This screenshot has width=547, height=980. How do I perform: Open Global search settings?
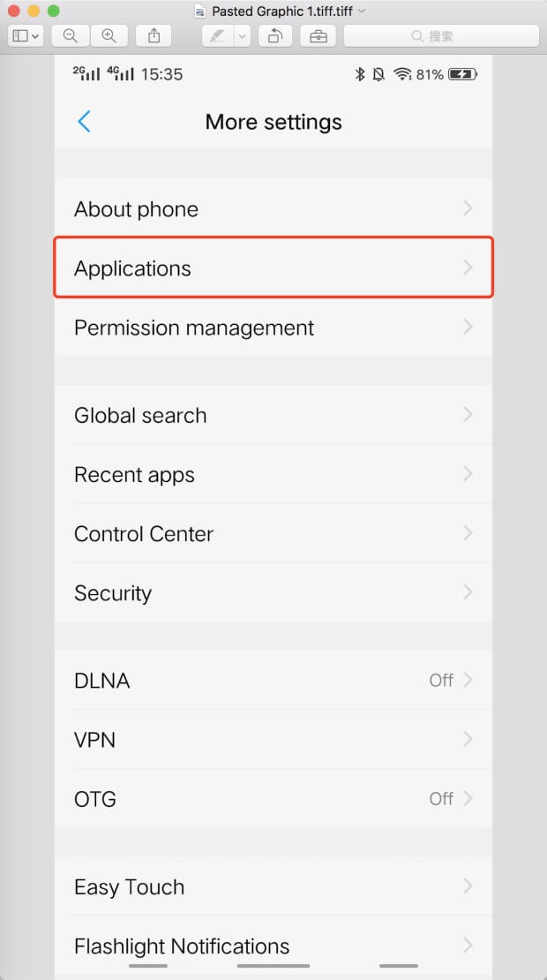[273, 415]
